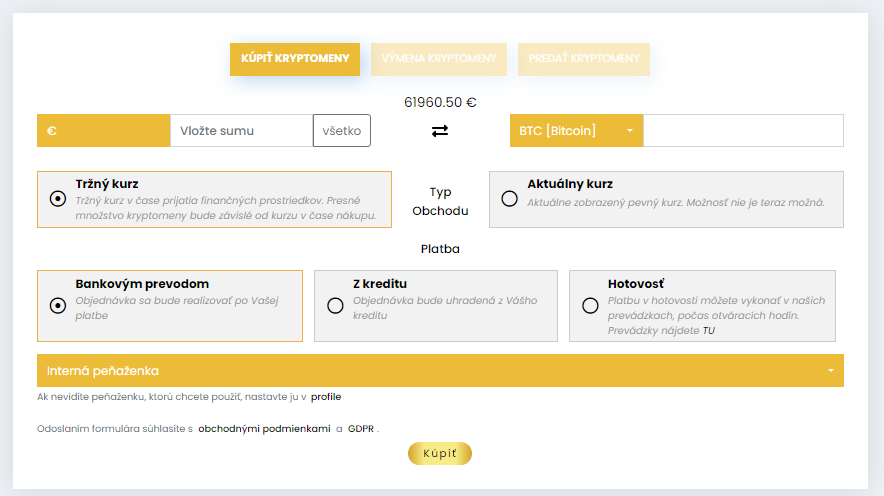This screenshot has height=496, width=884.
Task: Open obchodnými podmienkami link
Action: click(x=264, y=429)
